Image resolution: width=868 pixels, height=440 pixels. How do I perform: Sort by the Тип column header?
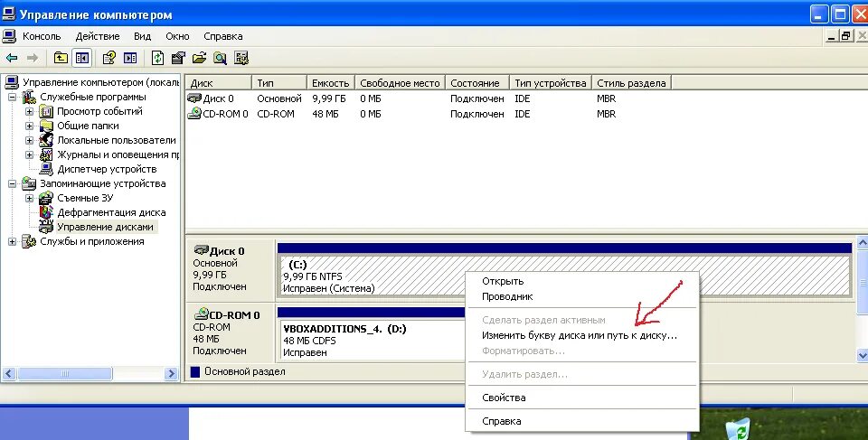[279, 83]
